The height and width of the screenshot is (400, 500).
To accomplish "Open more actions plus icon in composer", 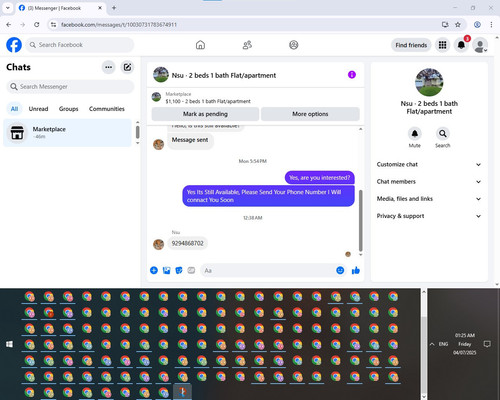I will coord(154,270).
